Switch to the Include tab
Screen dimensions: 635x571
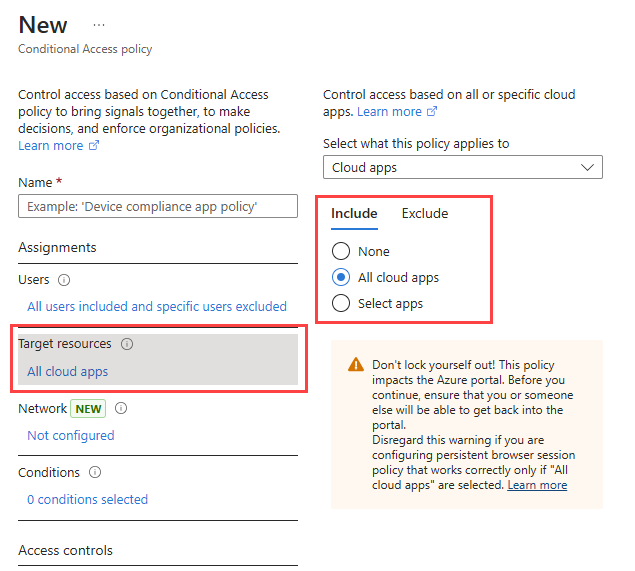(354, 213)
